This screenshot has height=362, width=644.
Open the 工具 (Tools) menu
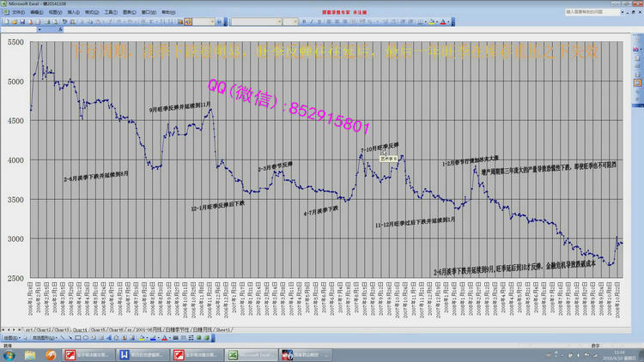point(110,14)
